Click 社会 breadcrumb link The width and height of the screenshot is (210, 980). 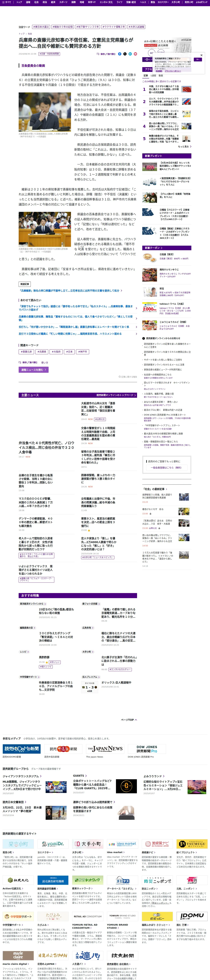[x=30, y=34]
